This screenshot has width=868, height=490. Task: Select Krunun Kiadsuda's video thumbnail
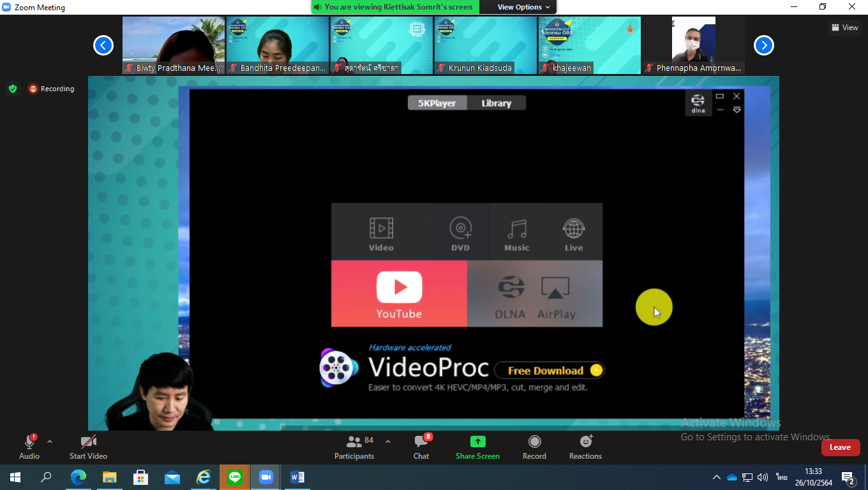pyautogui.click(x=486, y=45)
